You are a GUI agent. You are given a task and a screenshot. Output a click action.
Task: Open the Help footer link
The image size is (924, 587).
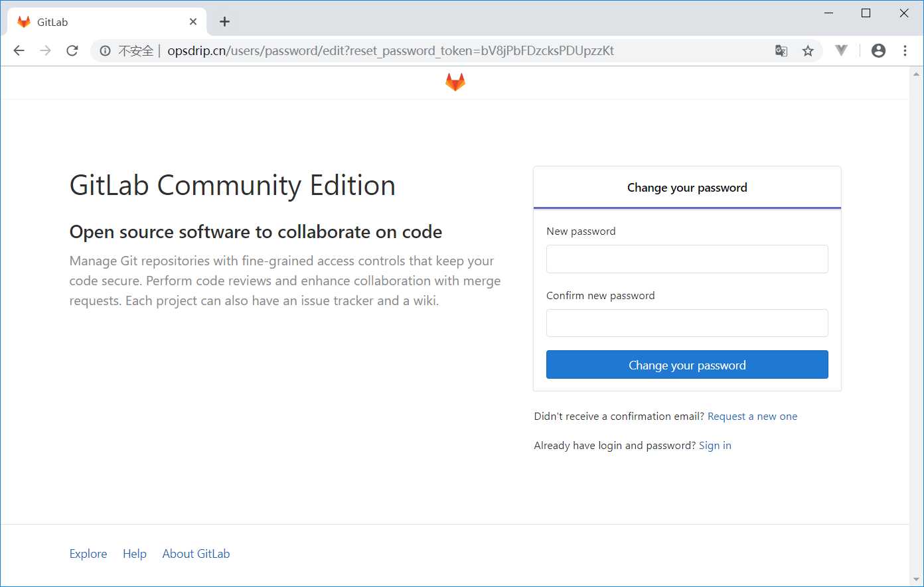click(x=135, y=554)
